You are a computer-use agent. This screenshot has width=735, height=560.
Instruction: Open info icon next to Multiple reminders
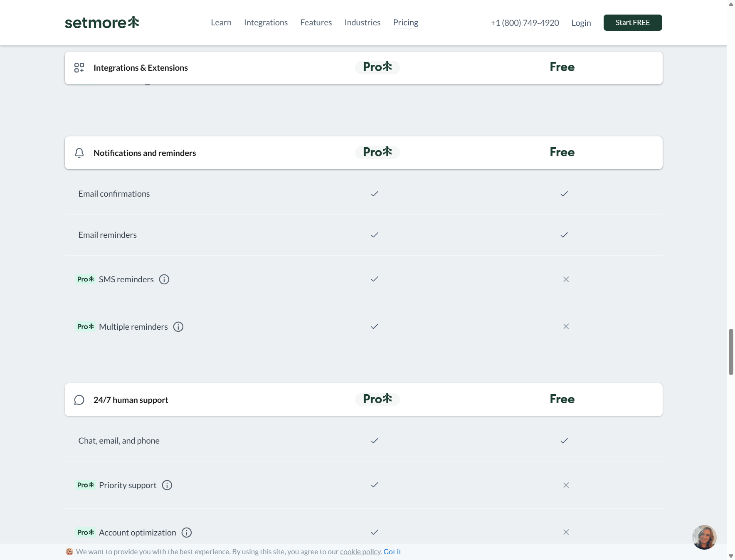coord(178,327)
